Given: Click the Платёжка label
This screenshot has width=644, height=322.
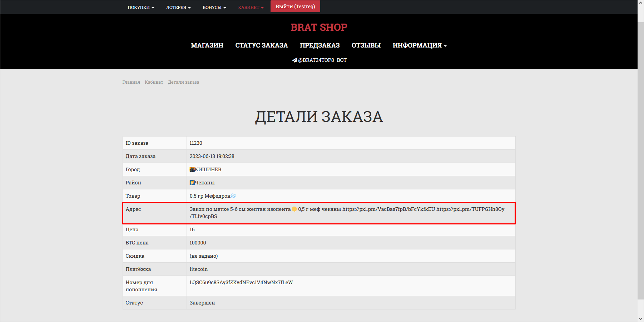Looking at the screenshot, I should pos(138,269).
